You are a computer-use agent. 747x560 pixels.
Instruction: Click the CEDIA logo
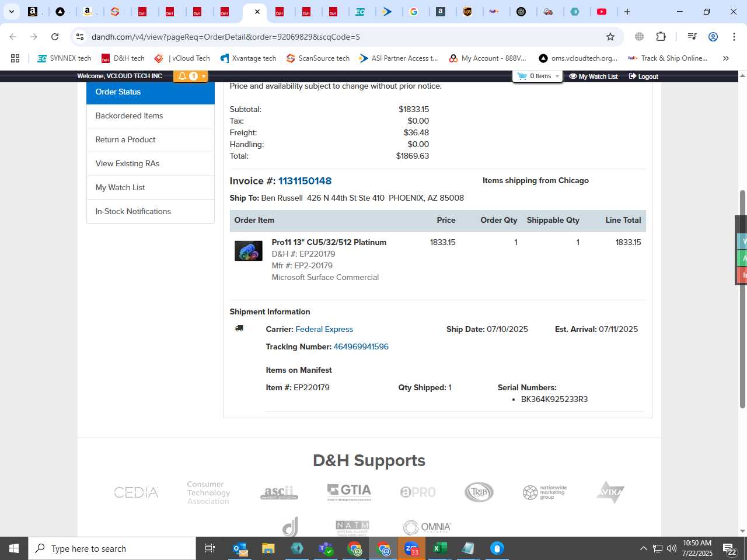[136, 492]
